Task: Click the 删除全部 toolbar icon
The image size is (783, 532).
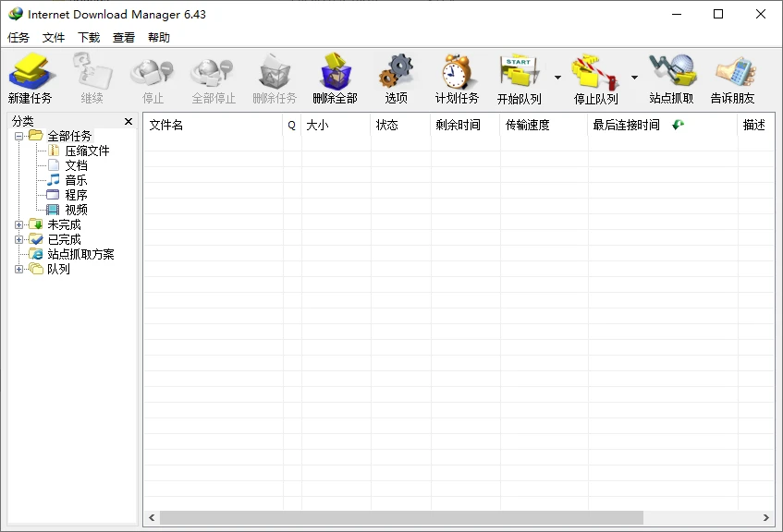Action: click(335, 72)
